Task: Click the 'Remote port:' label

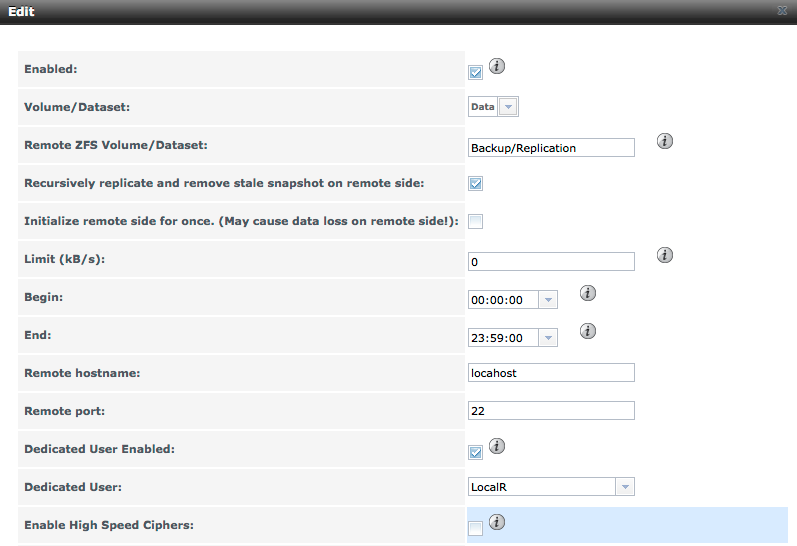Action: click(x=65, y=411)
